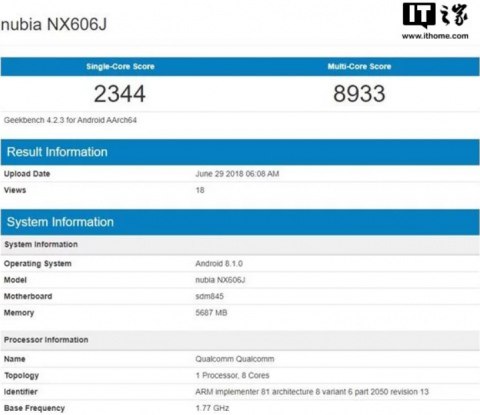Click the 'Multi-Core Score' header label
Image resolution: width=480 pixels, height=415 pixels.
click(x=359, y=66)
